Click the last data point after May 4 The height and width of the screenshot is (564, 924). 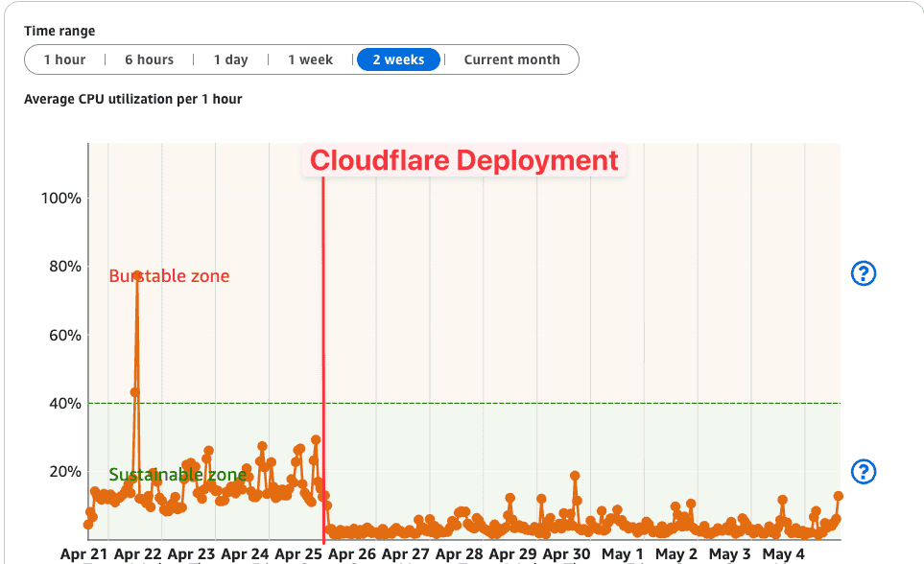click(838, 496)
